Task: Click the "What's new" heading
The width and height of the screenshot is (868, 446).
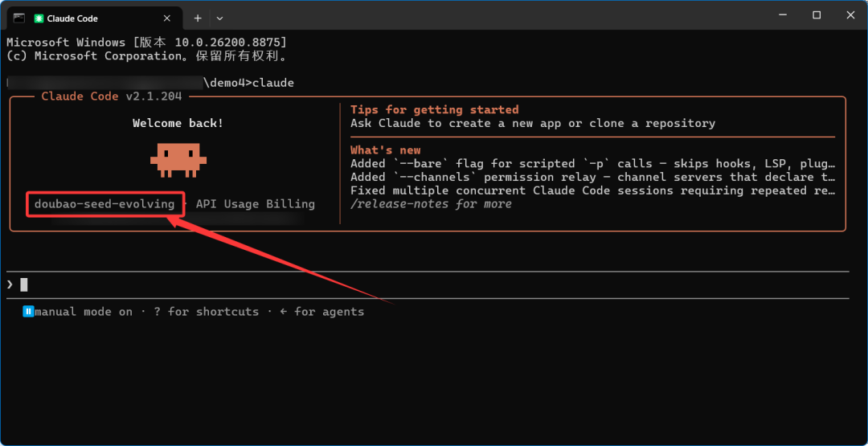Action: (x=385, y=150)
